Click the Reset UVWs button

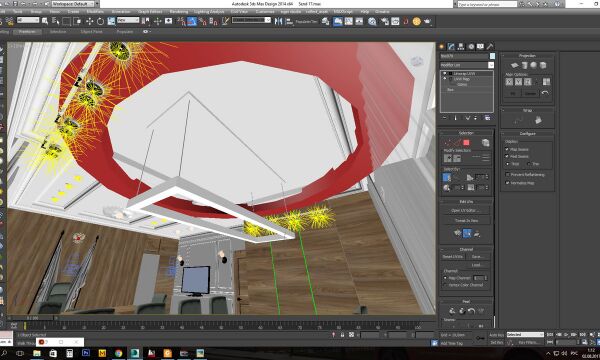453,257
